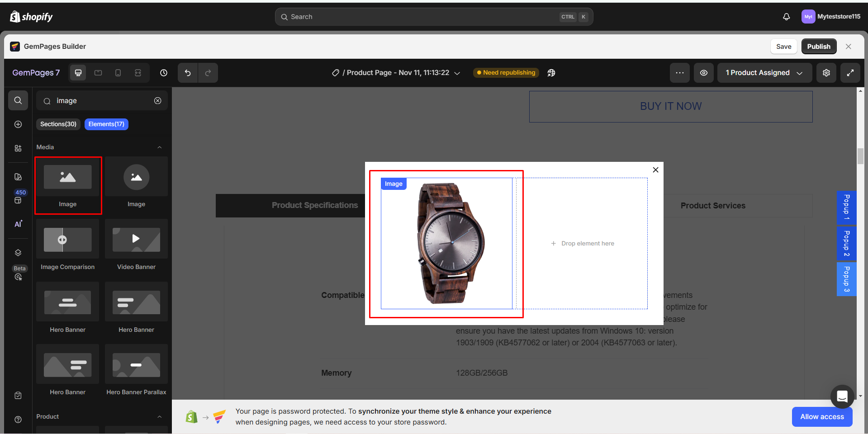Click the Memory specification label
The image size is (868, 434).
336,373
